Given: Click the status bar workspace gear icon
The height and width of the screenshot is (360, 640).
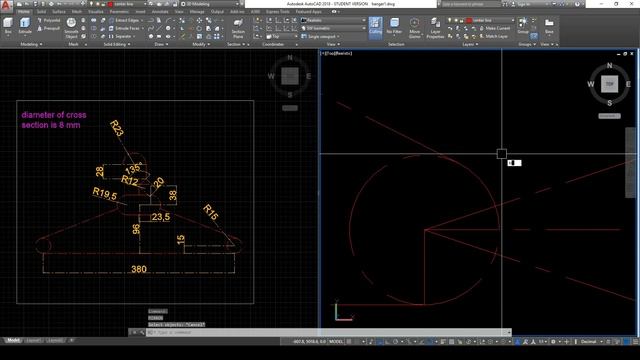Looking at the screenshot, I should click(553, 341).
